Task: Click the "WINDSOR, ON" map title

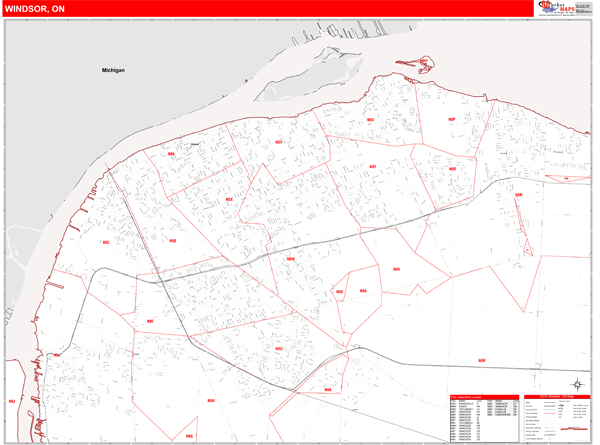Action: tap(35, 9)
